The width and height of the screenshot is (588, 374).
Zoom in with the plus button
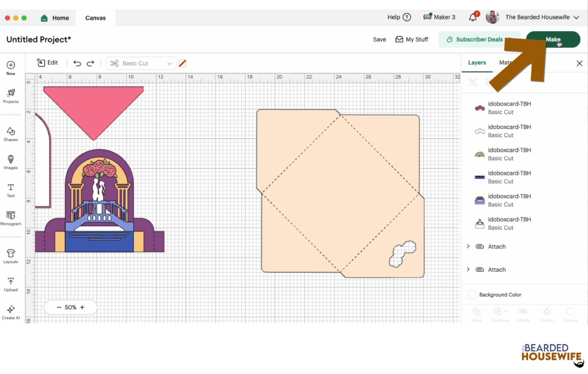82,307
